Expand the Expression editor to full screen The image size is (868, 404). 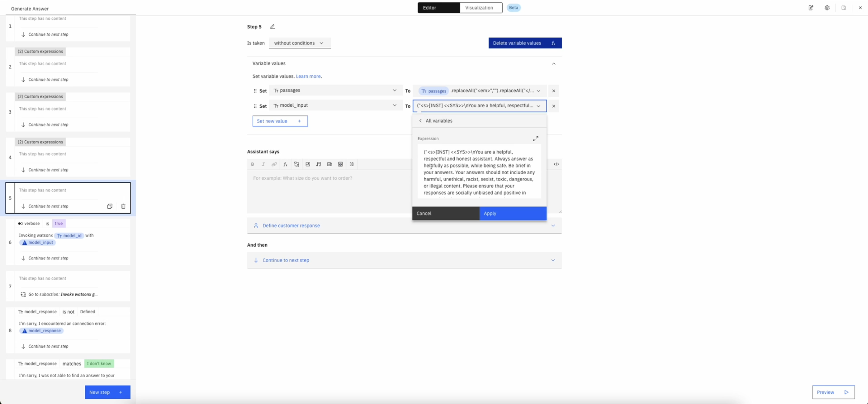[x=536, y=139]
